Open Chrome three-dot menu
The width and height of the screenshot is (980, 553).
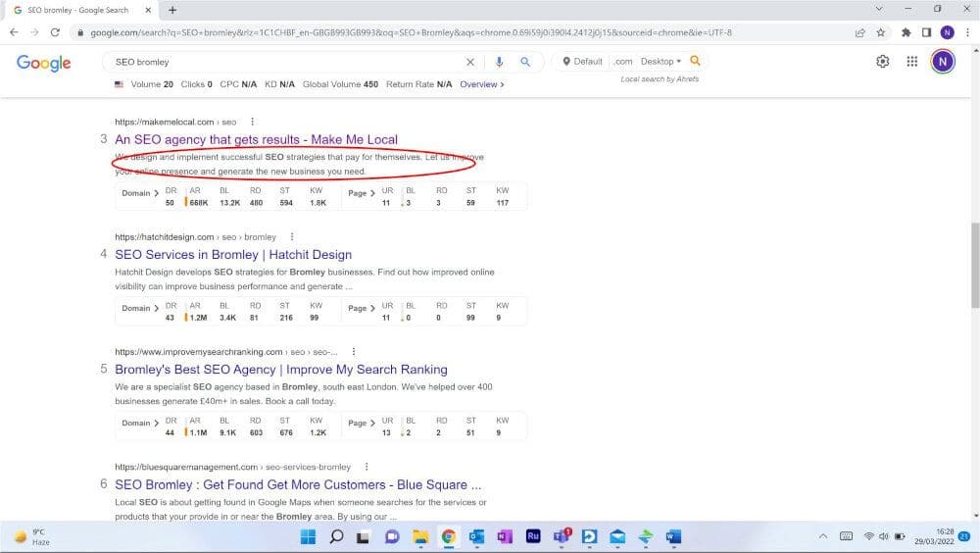click(967, 32)
